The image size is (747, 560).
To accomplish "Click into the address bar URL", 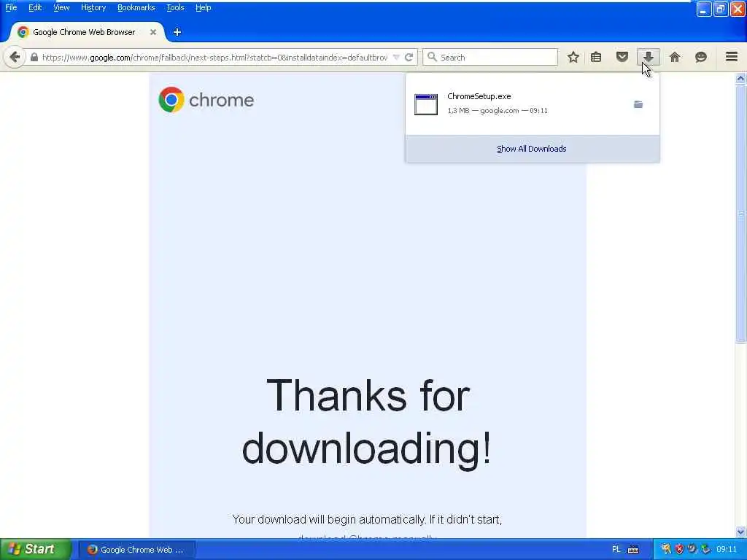I will 214,57.
